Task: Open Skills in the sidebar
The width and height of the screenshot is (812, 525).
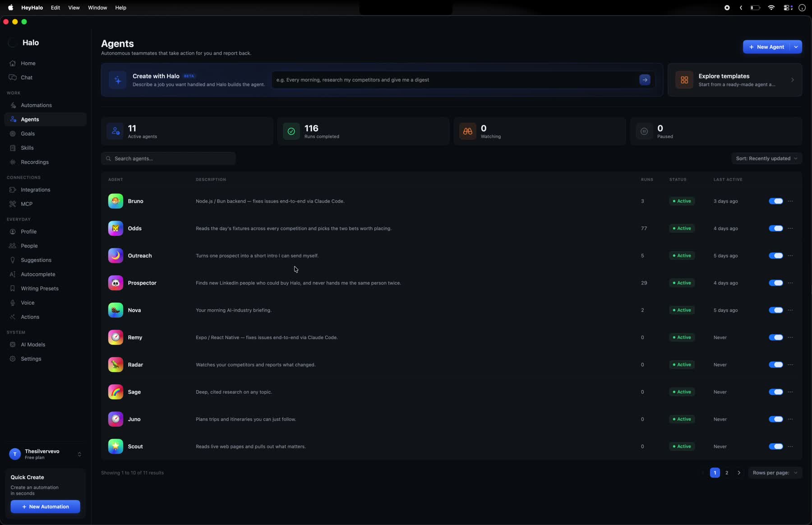Action: pos(45,148)
